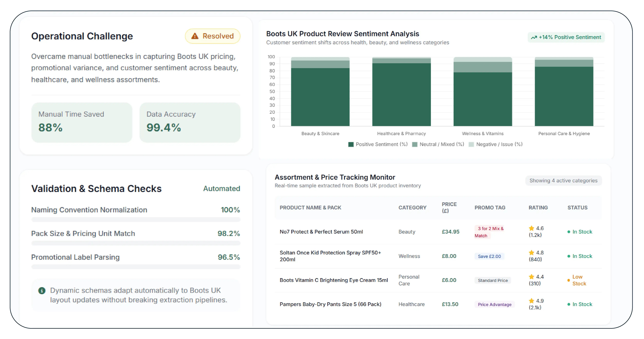The width and height of the screenshot is (644, 339).
Task: Click the 'Save £2.00' promo tag
Action: 489,256
